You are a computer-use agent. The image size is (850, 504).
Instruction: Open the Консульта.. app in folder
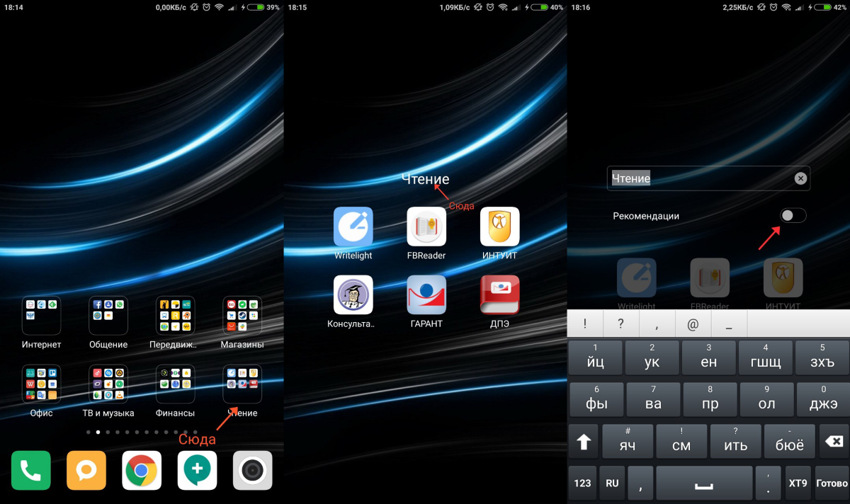click(x=353, y=294)
